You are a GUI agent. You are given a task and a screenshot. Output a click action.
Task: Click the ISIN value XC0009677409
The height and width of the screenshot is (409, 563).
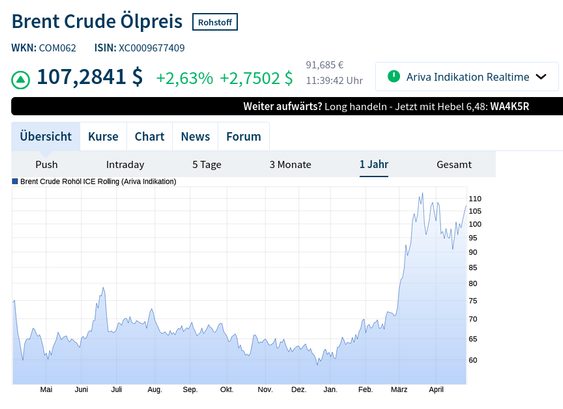pos(152,48)
